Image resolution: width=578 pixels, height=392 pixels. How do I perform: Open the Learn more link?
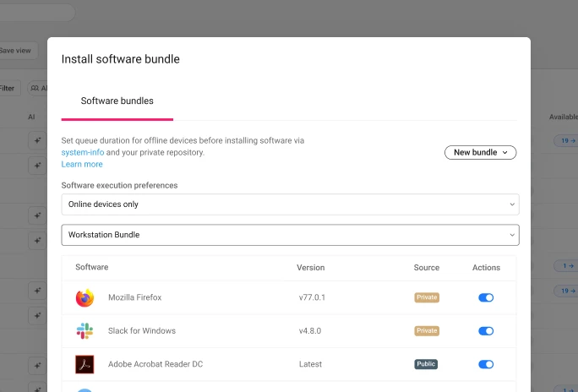(82, 164)
